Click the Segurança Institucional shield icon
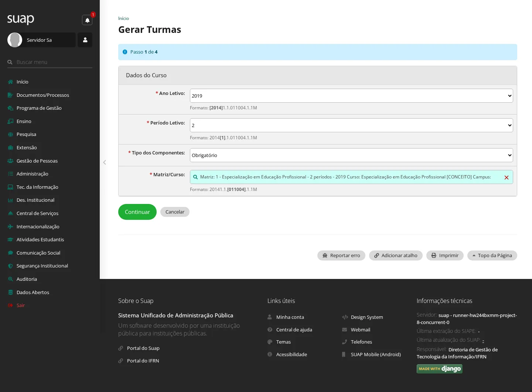532x392 pixels. coord(10,266)
